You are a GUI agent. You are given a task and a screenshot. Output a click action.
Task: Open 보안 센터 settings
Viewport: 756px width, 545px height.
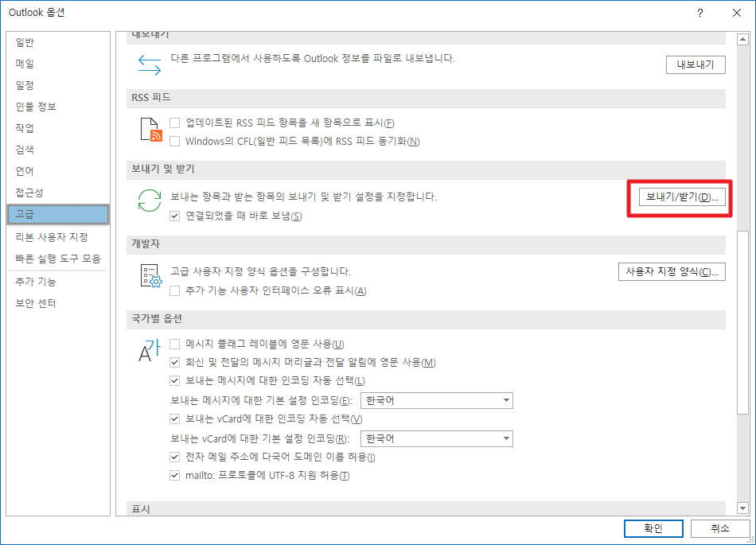pos(58,303)
